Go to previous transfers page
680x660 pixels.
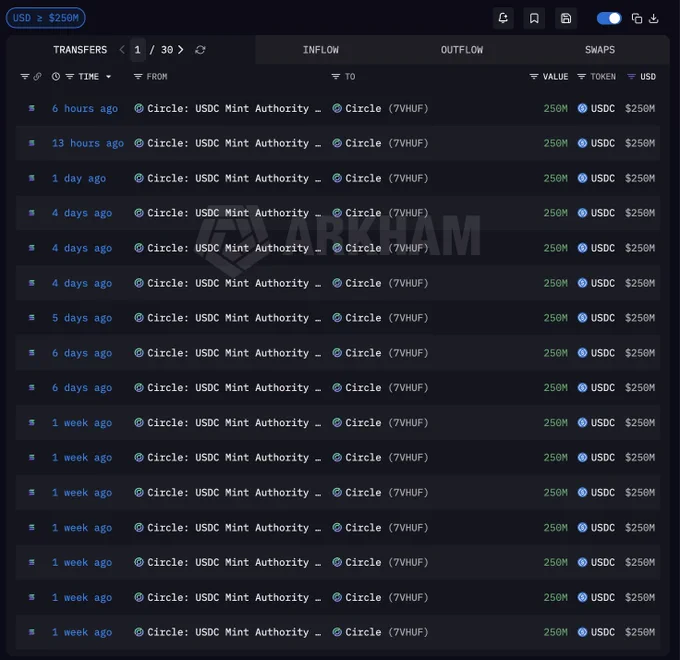(122, 50)
